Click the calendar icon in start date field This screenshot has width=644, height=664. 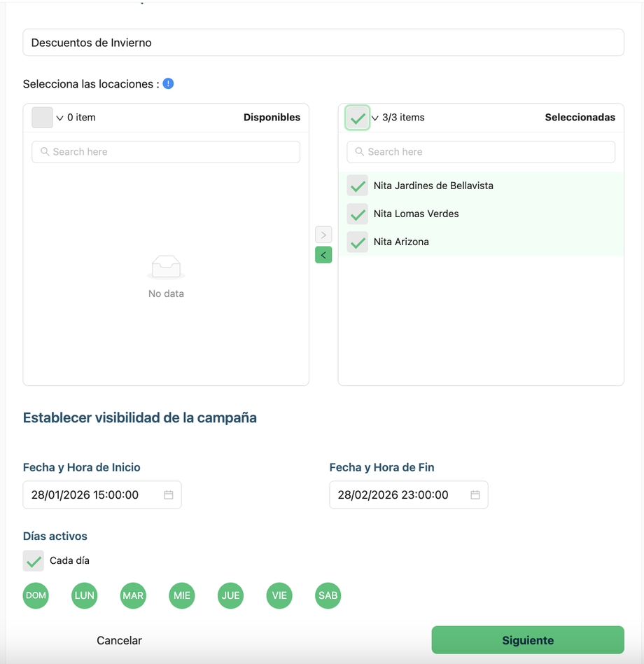pos(169,494)
